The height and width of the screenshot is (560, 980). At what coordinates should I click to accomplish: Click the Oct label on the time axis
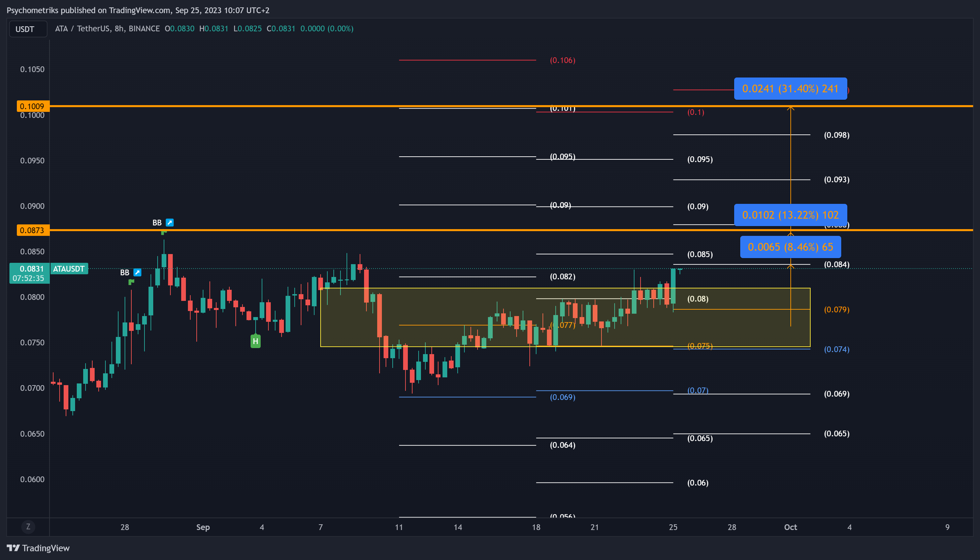[x=790, y=527]
